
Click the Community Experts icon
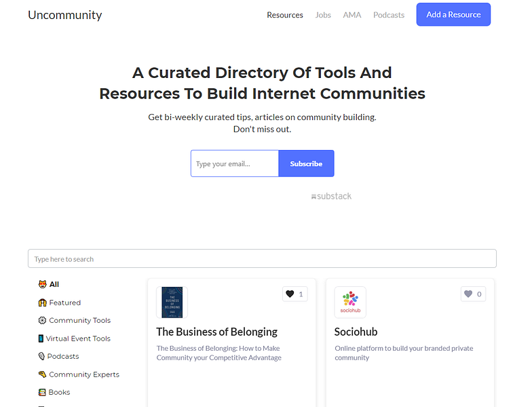42,374
